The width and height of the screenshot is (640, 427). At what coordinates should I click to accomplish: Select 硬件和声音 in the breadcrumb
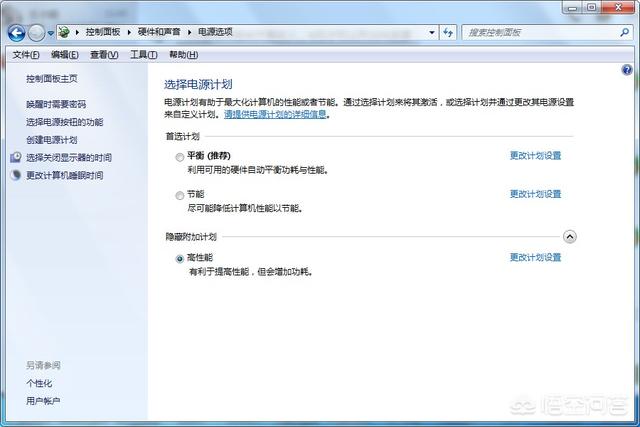(x=159, y=32)
